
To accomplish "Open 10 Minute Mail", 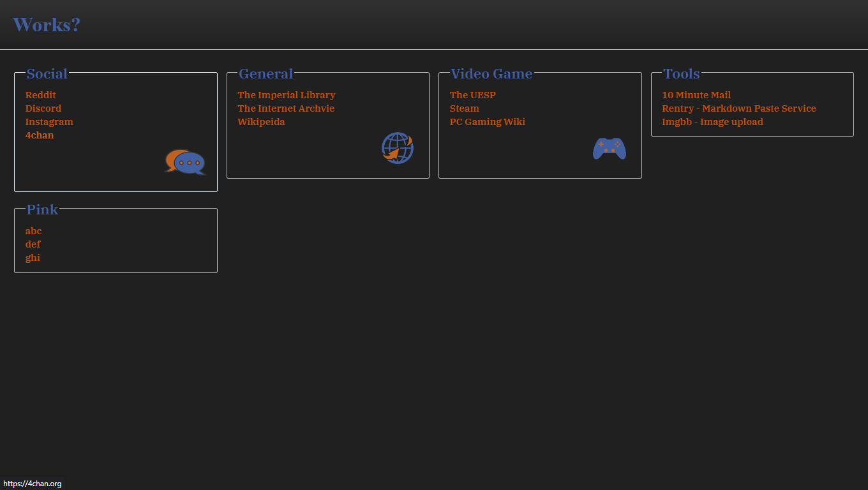I will [x=696, y=95].
